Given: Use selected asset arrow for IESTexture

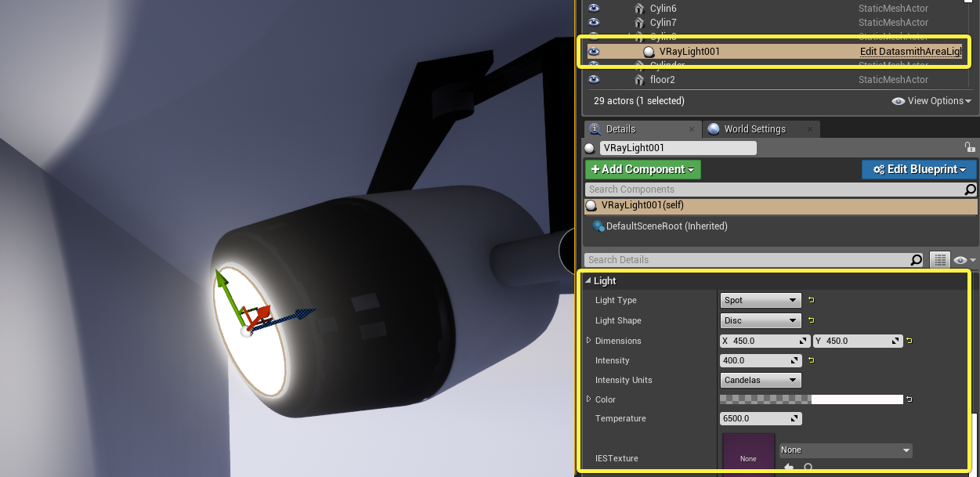Looking at the screenshot, I should click(x=789, y=468).
